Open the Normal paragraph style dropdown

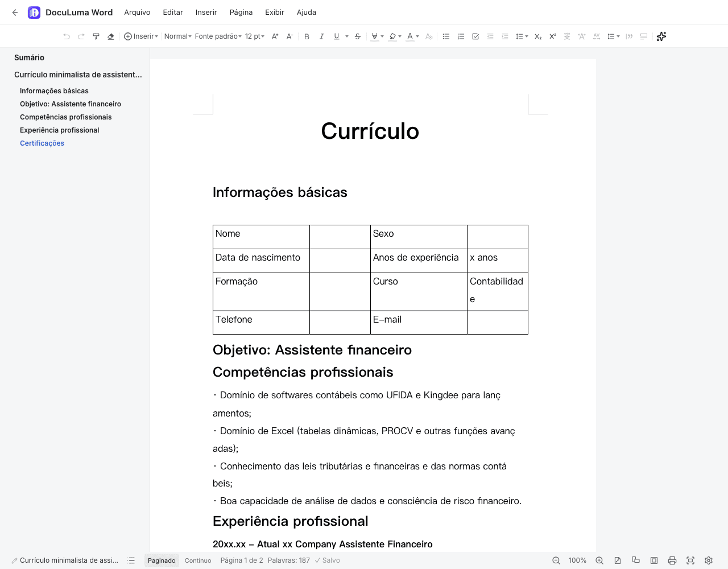[x=178, y=36]
